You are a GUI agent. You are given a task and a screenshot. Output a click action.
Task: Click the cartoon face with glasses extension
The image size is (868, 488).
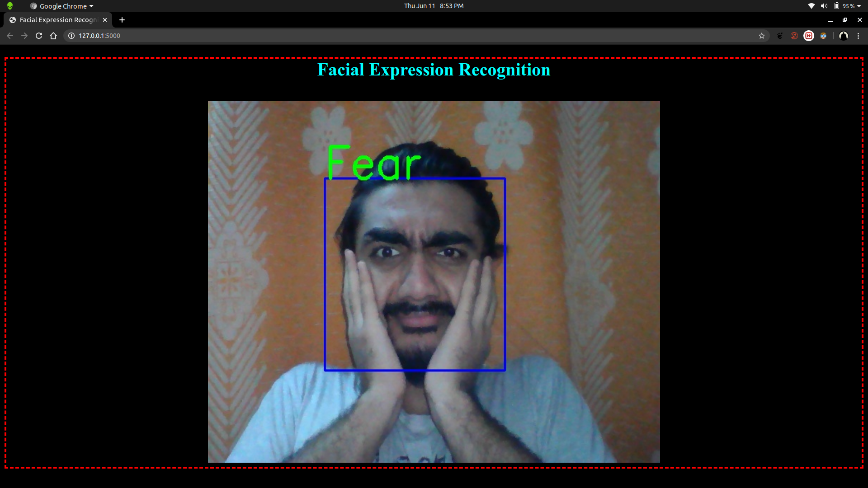point(823,36)
